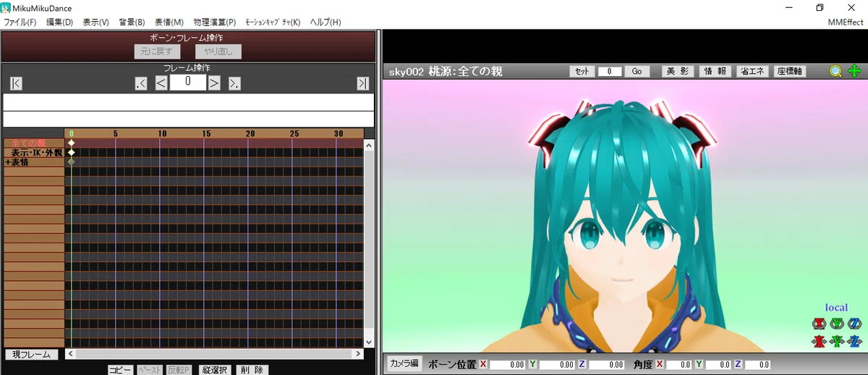
Task: Jump to the last frame
Action: [x=362, y=83]
